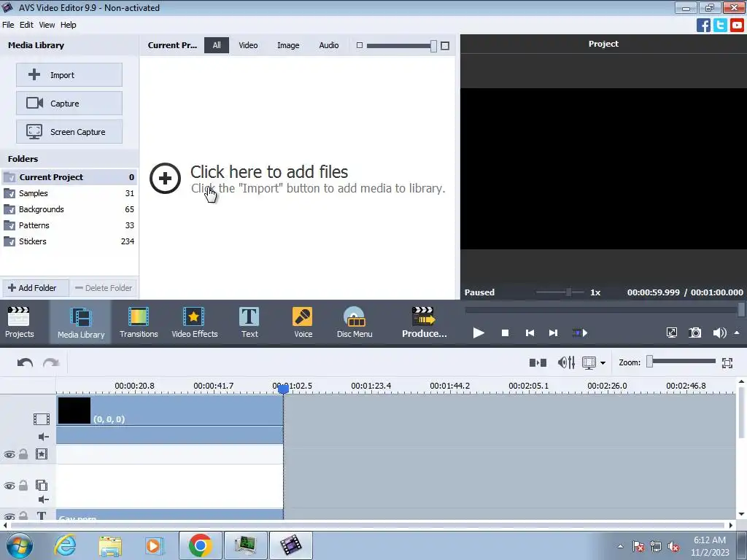Jump to next frame
This screenshot has width=747, height=560.
tap(553, 332)
